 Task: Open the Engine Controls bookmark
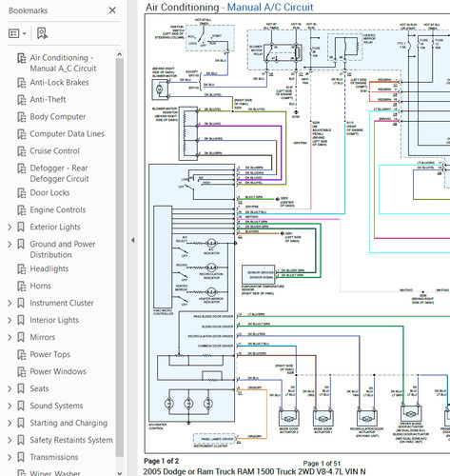click(x=58, y=209)
